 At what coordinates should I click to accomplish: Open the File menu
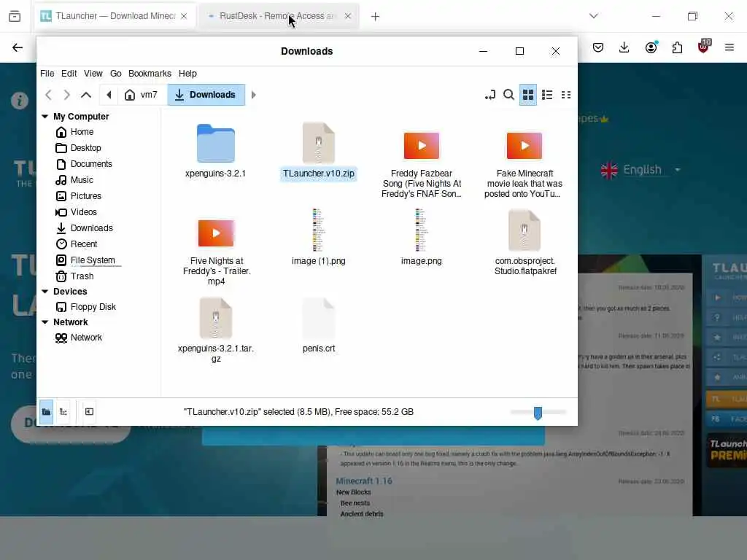47,74
